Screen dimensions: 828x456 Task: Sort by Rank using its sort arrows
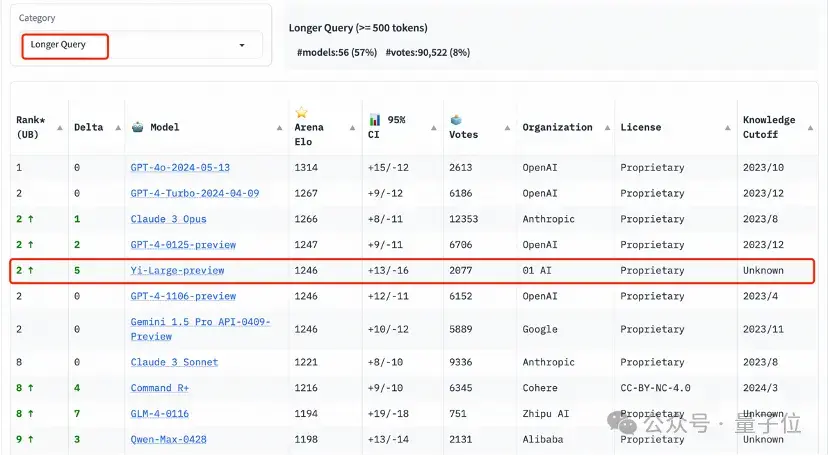[x=61, y=128]
